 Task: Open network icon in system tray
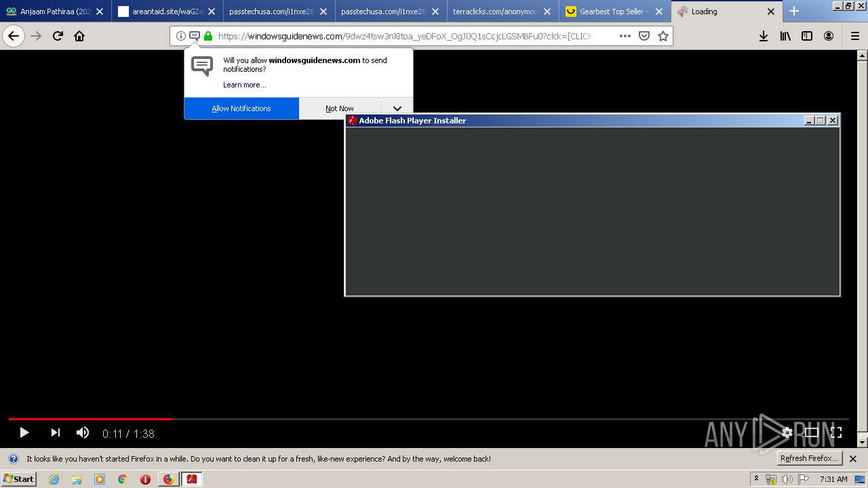pyautogui.click(x=770, y=479)
